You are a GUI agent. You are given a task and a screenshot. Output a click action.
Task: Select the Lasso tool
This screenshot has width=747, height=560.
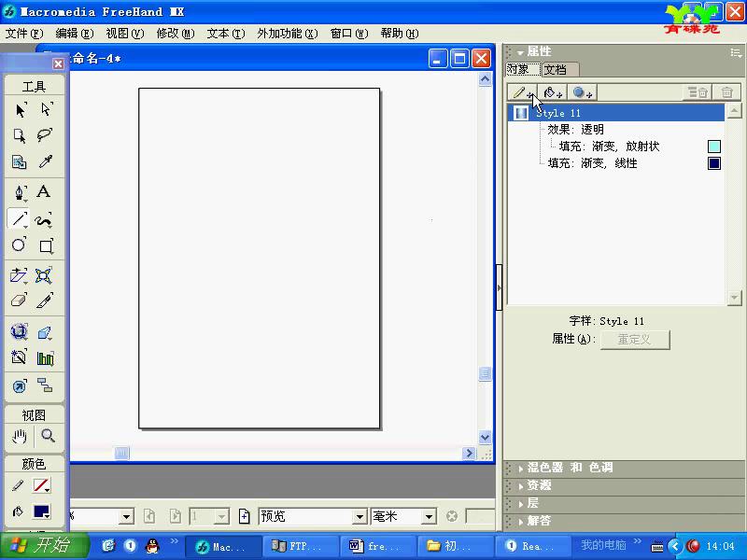(x=46, y=136)
